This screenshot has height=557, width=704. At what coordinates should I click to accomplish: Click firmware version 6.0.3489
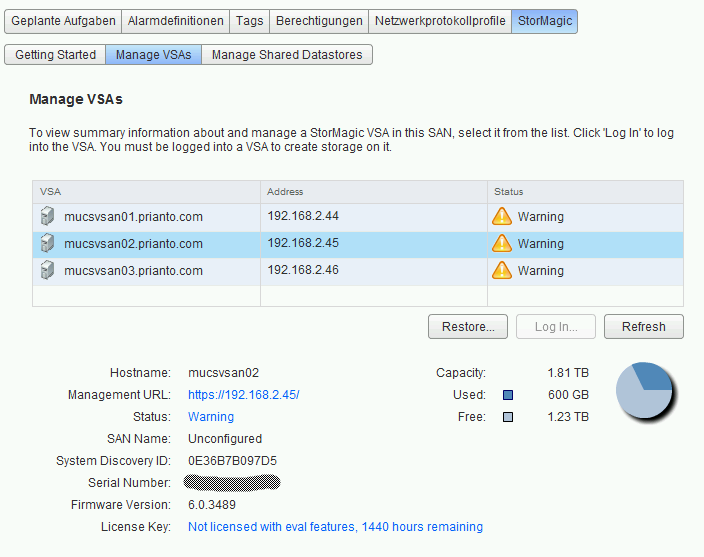(x=211, y=505)
